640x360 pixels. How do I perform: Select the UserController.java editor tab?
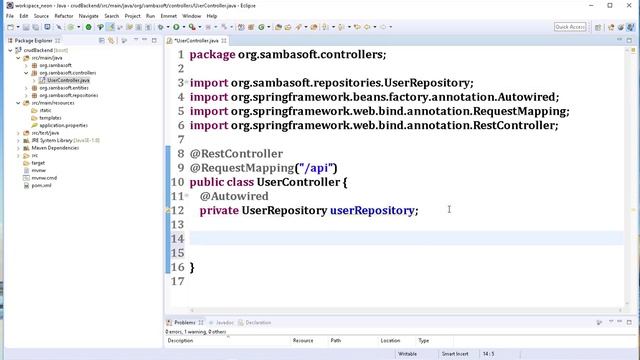[196, 40]
